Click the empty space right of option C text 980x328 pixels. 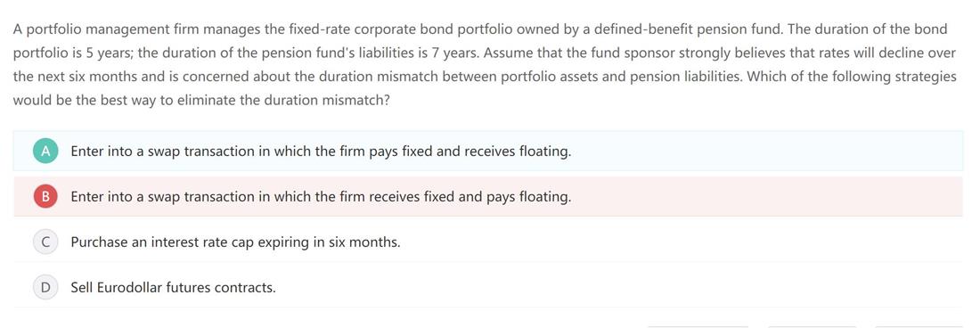click(682, 242)
